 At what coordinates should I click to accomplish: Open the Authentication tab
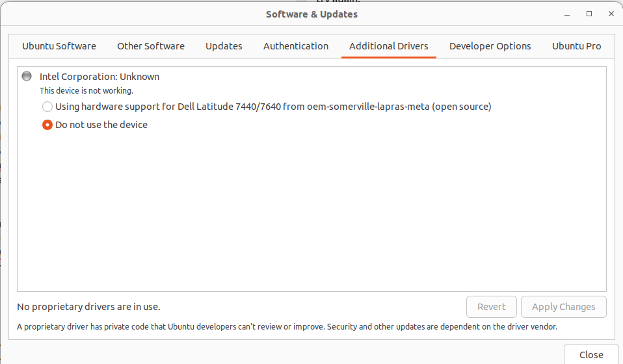tap(296, 46)
